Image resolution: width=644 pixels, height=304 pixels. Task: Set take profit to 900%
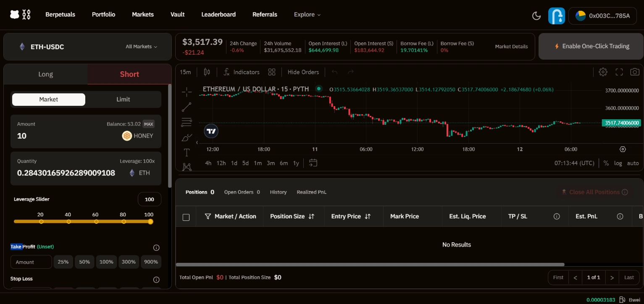(151, 262)
